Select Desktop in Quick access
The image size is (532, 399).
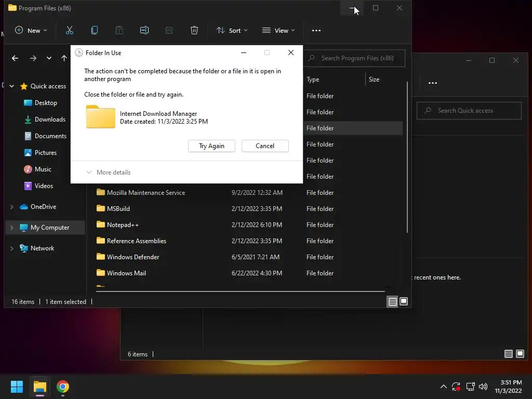pyautogui.click(x=46, y=103)
